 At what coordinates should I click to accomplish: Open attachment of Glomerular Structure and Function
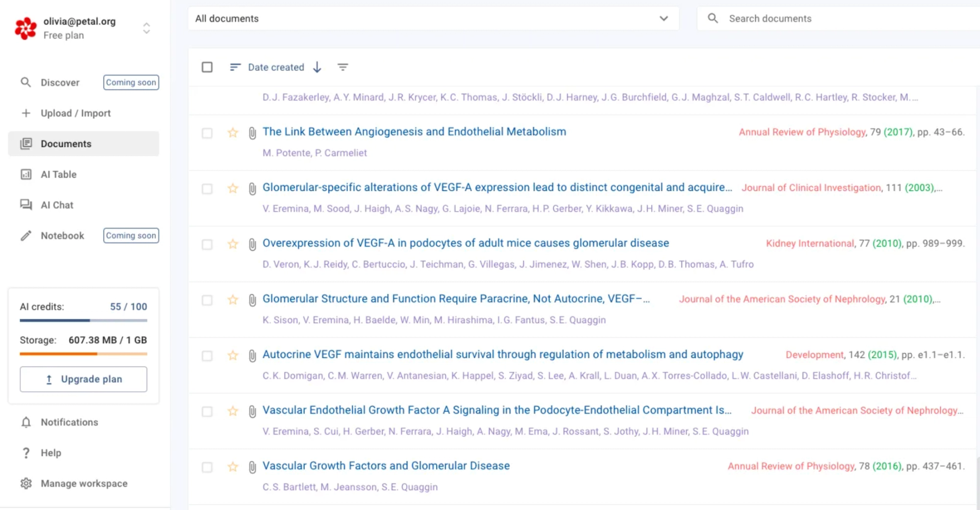tap(252, 300)
